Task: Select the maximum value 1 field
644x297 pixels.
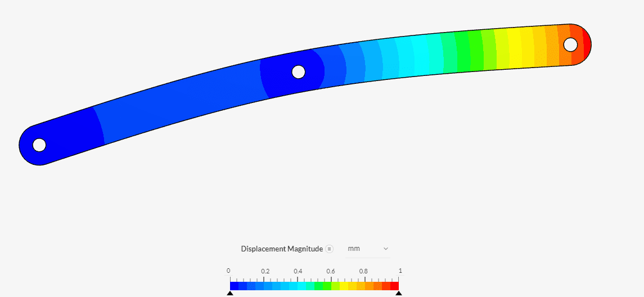Action: [400, 271]
